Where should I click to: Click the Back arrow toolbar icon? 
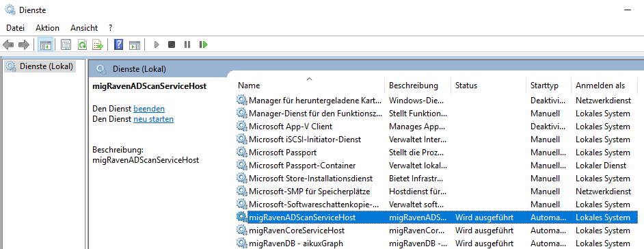(x=8, y=44)
